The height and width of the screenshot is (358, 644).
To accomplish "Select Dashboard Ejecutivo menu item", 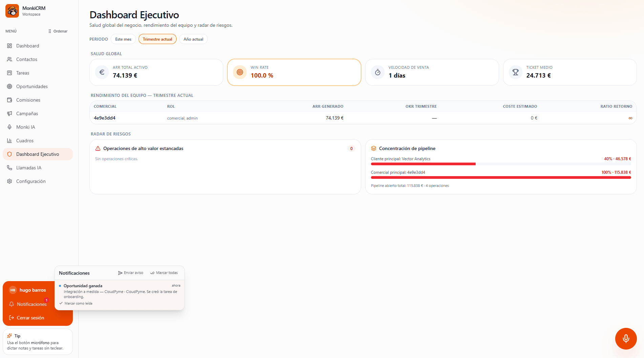I will [x=38, y=154].
